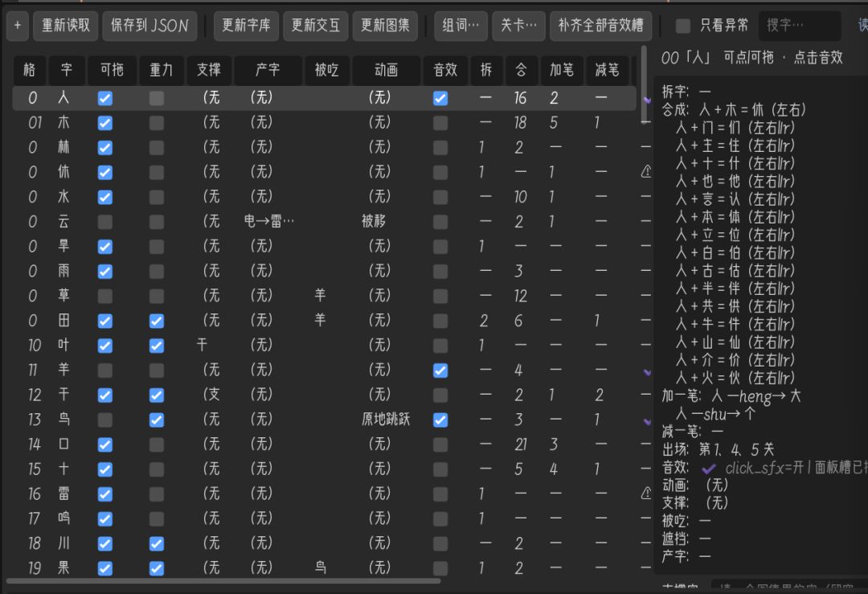Click the 更新字库 button
868x594 pixels.
(x=247, y=26)
